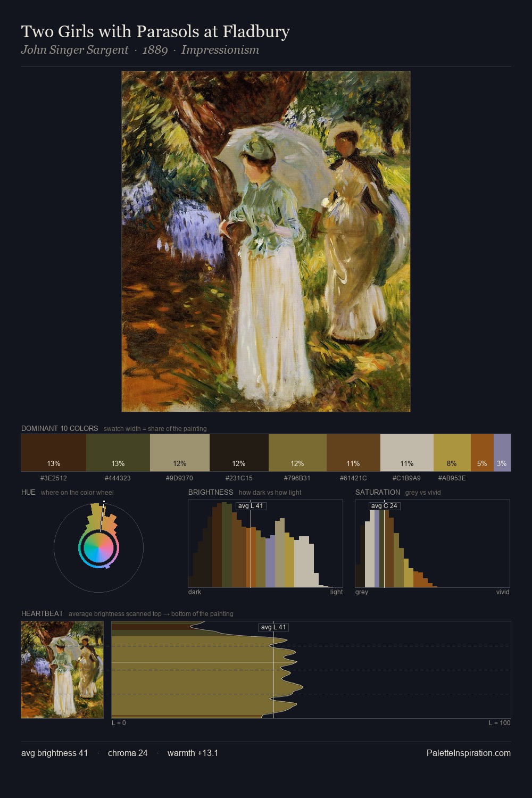Click the hex code #C1B9A9
Viewport: 532px width, 798px height.
pos(407,478)
